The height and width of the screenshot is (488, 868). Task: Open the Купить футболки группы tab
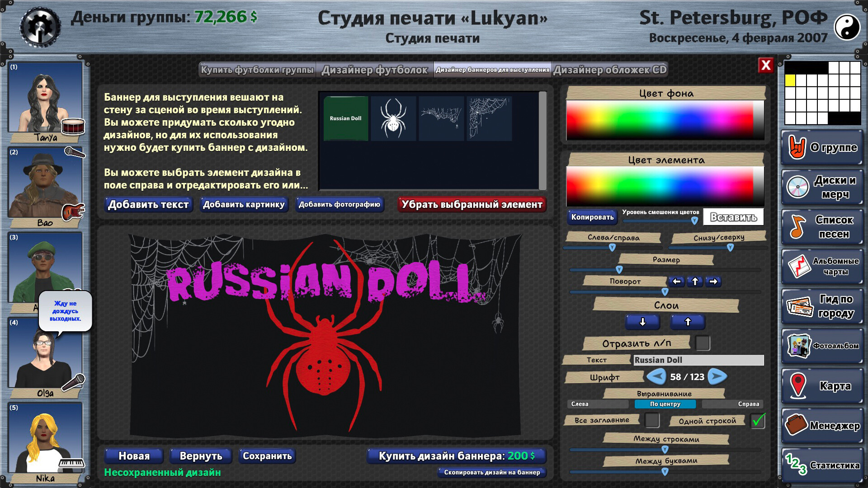pos(258,70)
